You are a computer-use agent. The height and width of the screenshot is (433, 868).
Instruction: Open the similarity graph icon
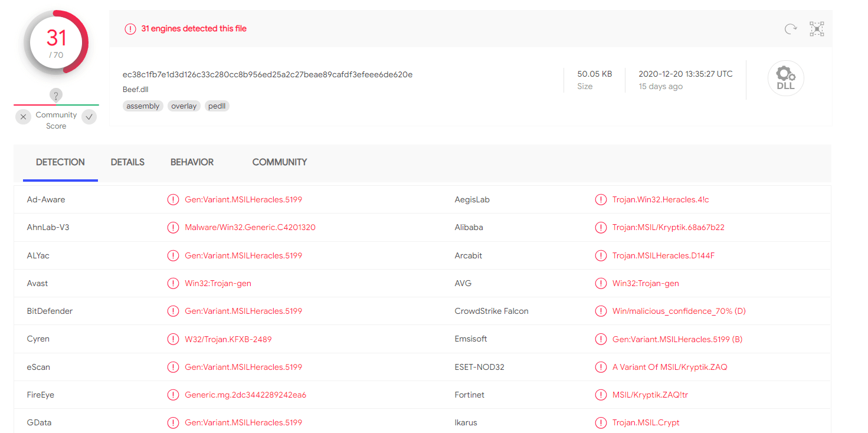(x=817, y=29)
